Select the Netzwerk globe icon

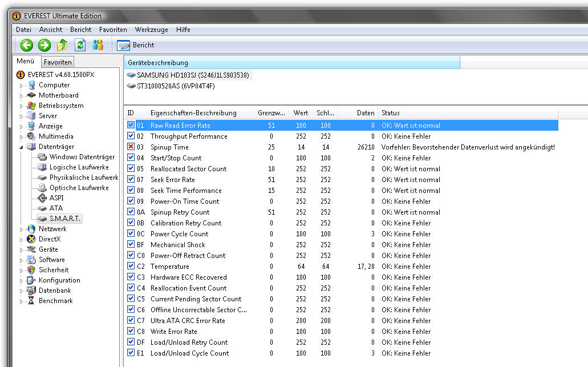pos(31,229)
